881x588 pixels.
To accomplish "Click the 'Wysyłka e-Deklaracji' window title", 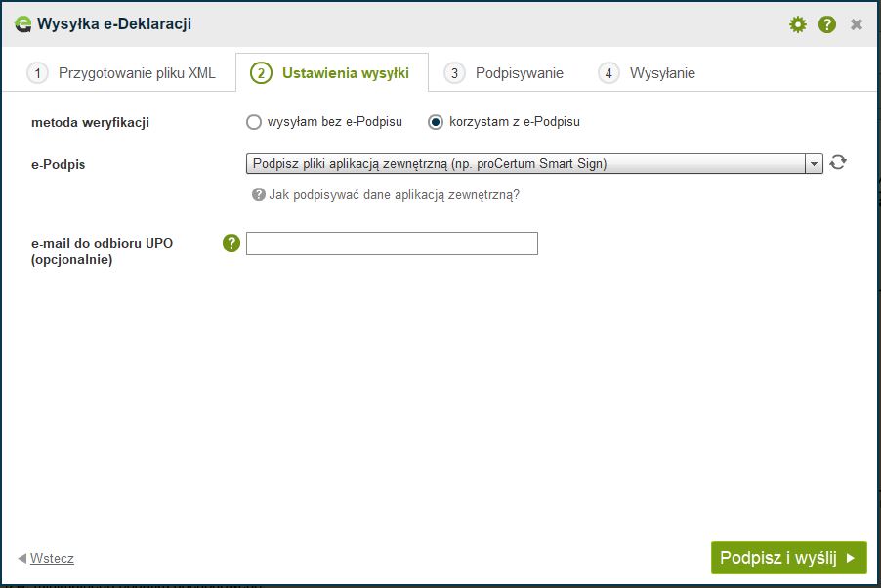I will point(114,24).
